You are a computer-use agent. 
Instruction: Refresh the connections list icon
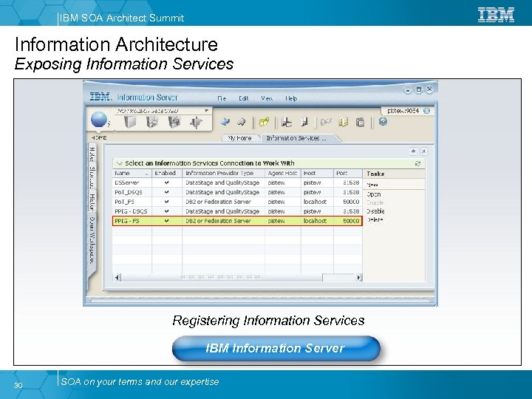tap(417, 163)
